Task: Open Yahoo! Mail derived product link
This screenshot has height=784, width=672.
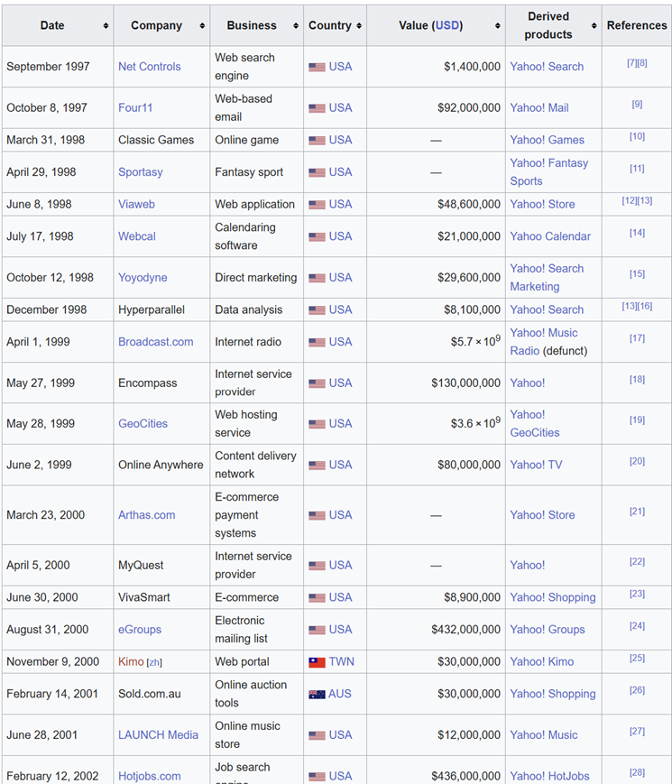Action: [x=539, y=107]
